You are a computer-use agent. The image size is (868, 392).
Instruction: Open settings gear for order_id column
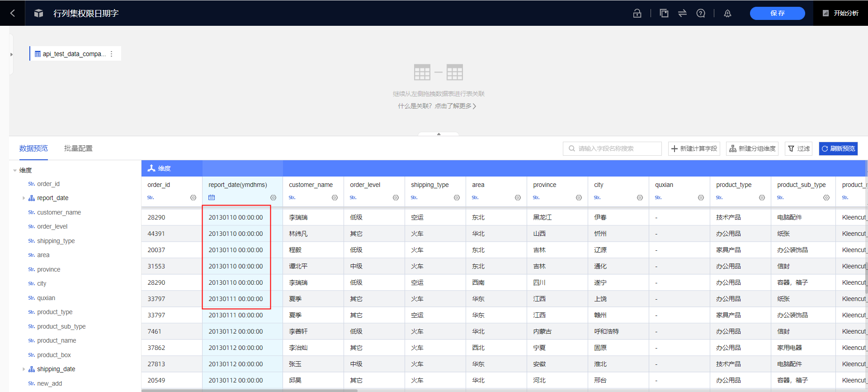pos(193,198)
